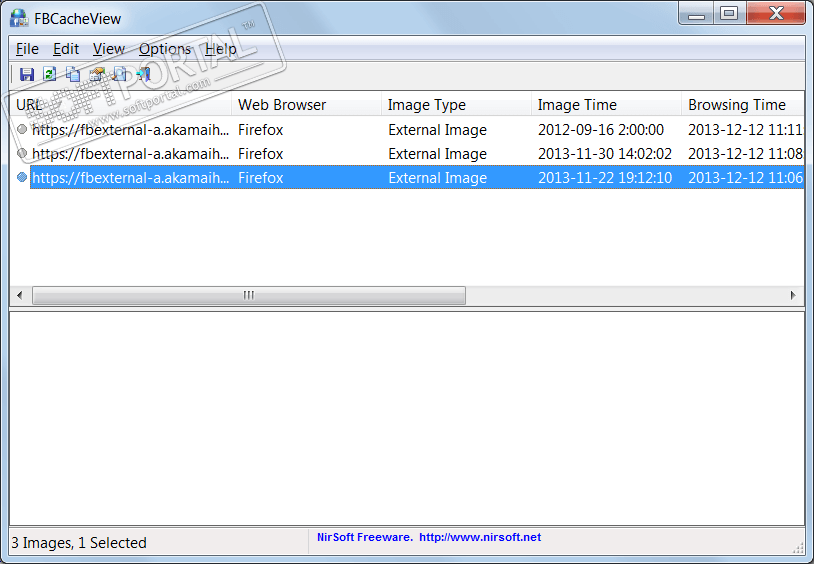Click Firefox in the highlighted row

pyautogui.click(x=261, y=178)
